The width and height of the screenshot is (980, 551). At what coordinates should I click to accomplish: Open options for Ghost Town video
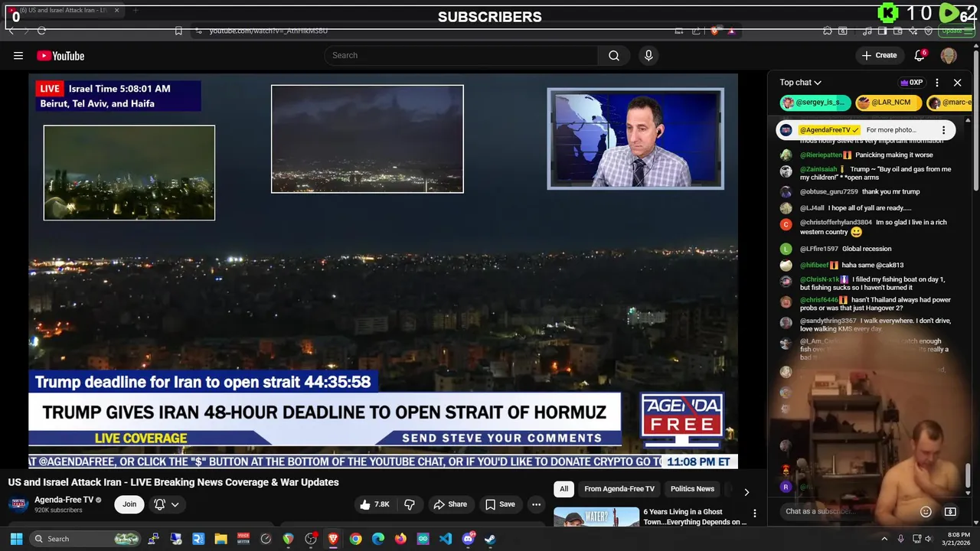(754, 514)
